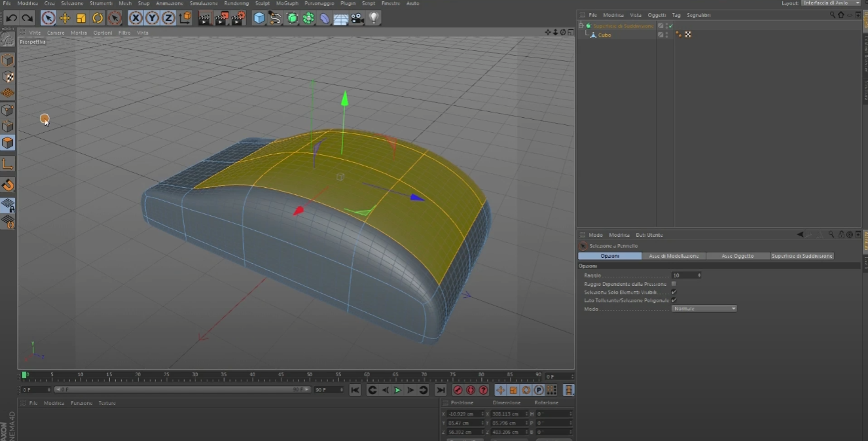The image size is (868, 441).
Task: Open the Layout dropdown at top right
Action: (x=831, y=3)
